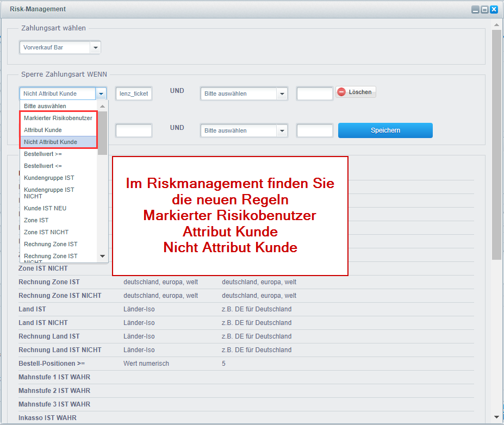Pick Kundengruppe IST NICHT option
This screenshot has height=425, width=504.
tap(58, 193)
